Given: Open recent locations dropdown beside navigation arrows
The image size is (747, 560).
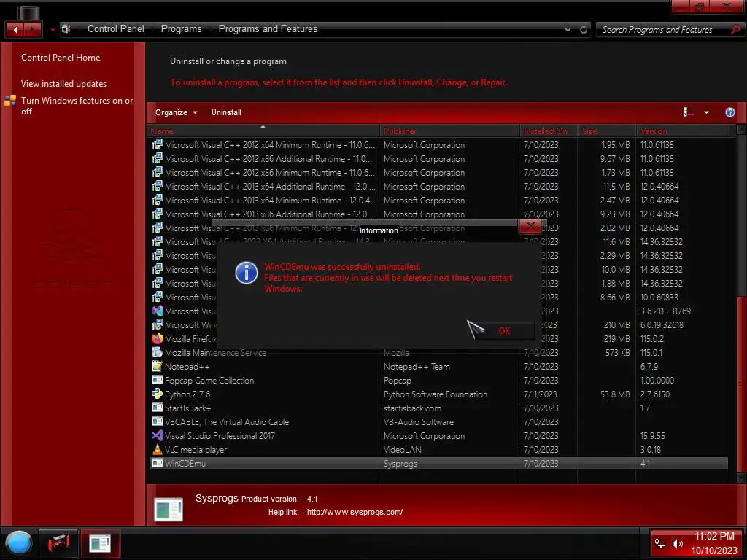Looking at the screenshot, I should 53,29.
